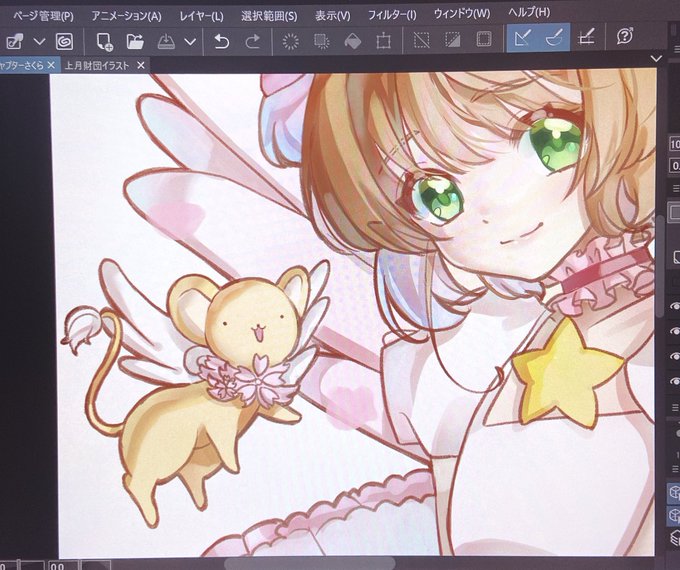Viewport: 680px width, 570px height.
Task: Click the Deselect icon
Action: pyautogui.click(x=421, y=40)
